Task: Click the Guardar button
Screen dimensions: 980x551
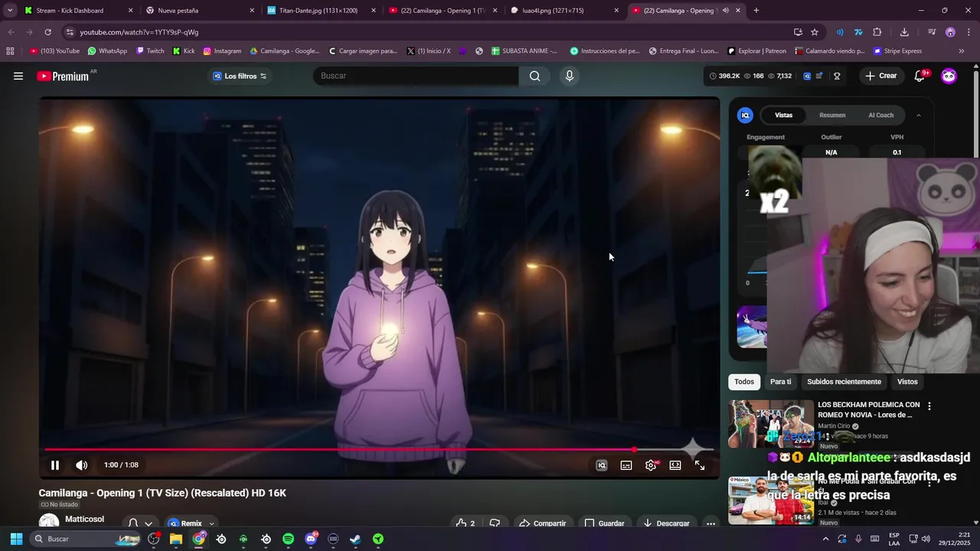Action: pos(605,523)
